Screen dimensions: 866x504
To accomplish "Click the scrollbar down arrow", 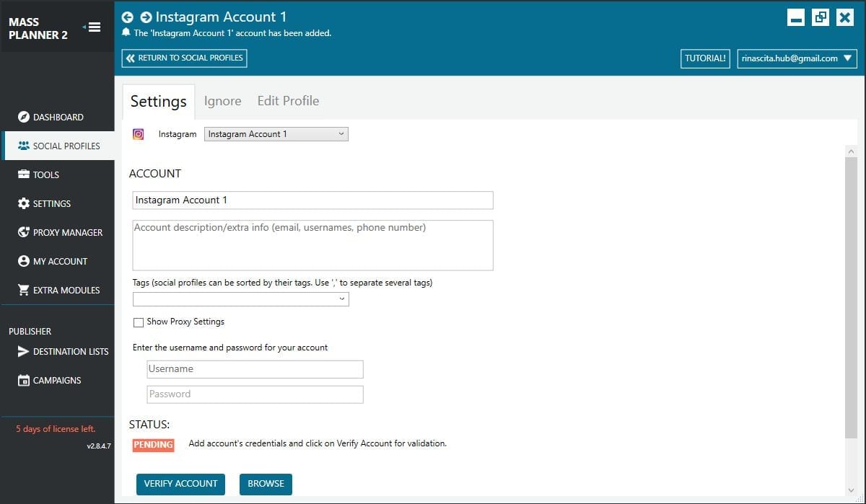I will pos(852,490).
